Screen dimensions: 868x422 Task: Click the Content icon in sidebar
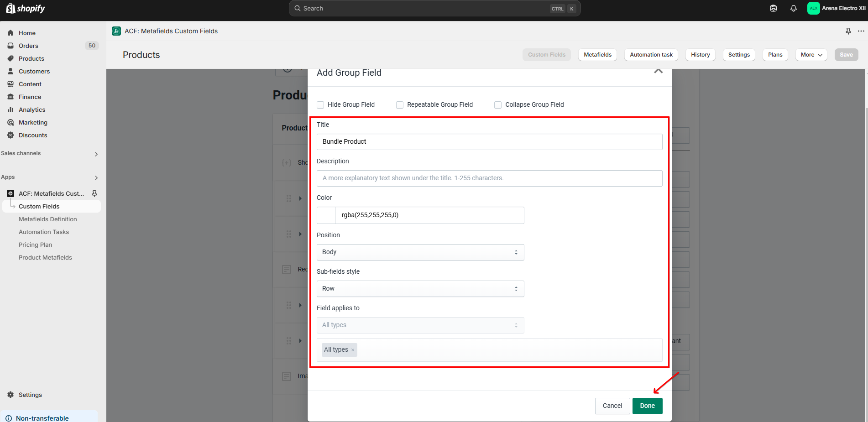click(10, 84)
